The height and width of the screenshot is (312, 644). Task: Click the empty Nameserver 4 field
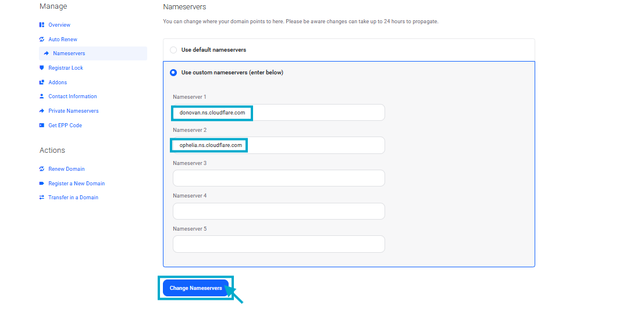point(279,211)
